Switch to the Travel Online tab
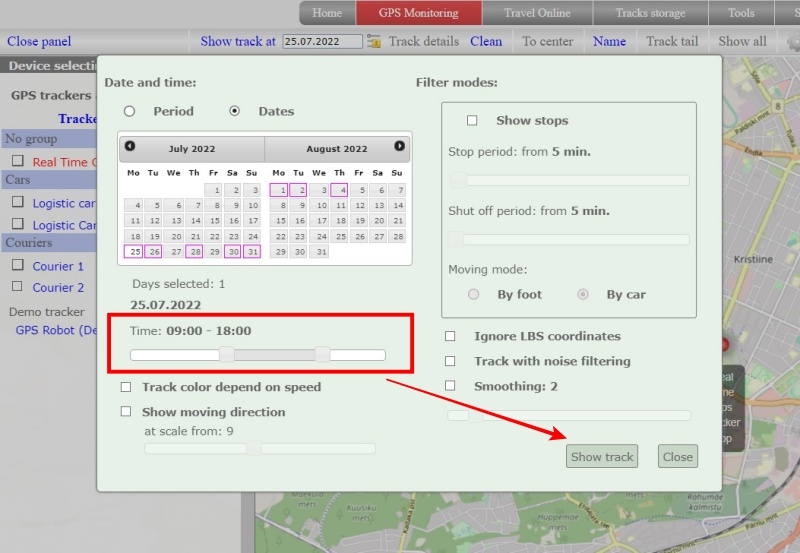Image resolution: width=800 pixels, height=553 pixels. (x=537, y=13)
